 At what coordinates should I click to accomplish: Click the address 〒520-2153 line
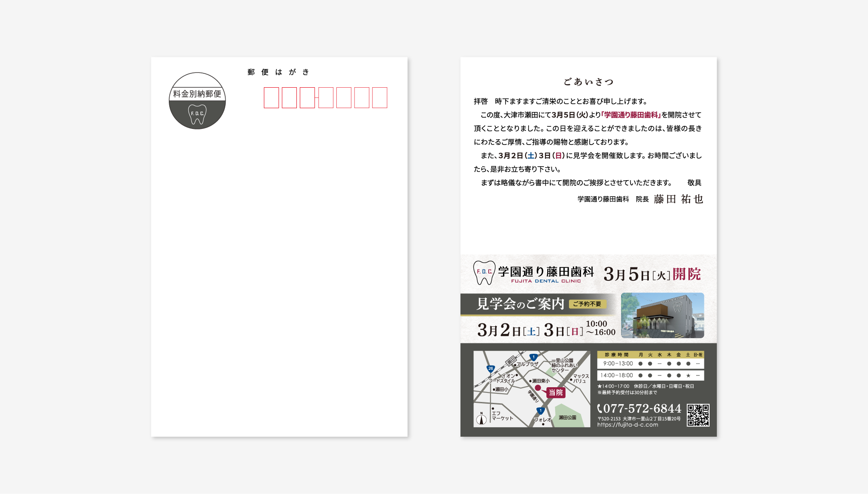tap(639, 419)
